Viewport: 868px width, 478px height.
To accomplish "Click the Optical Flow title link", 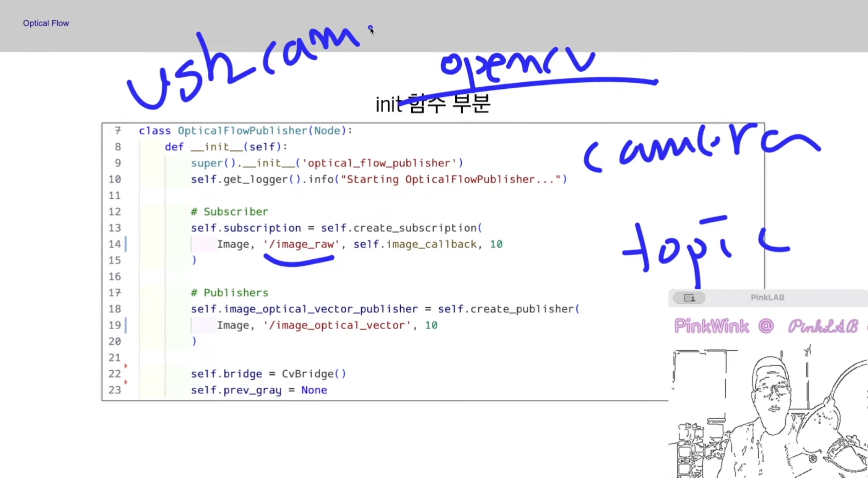I will (46, 23).
